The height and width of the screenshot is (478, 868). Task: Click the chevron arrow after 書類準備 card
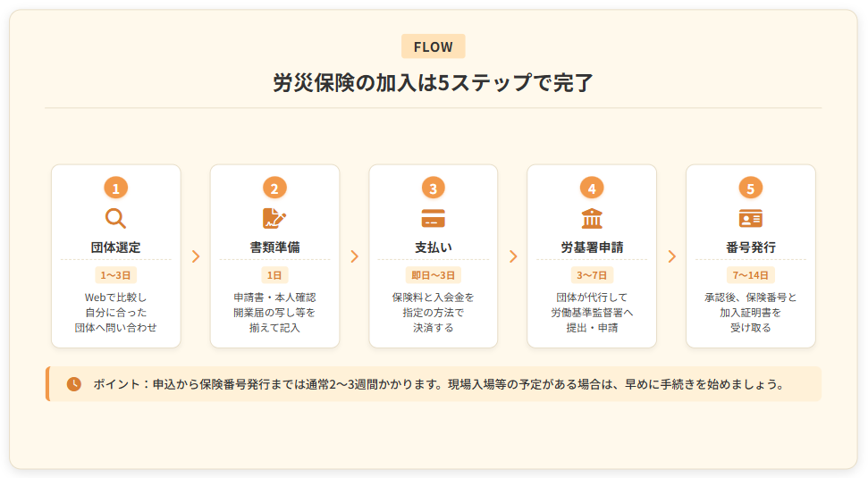point(354,256)
